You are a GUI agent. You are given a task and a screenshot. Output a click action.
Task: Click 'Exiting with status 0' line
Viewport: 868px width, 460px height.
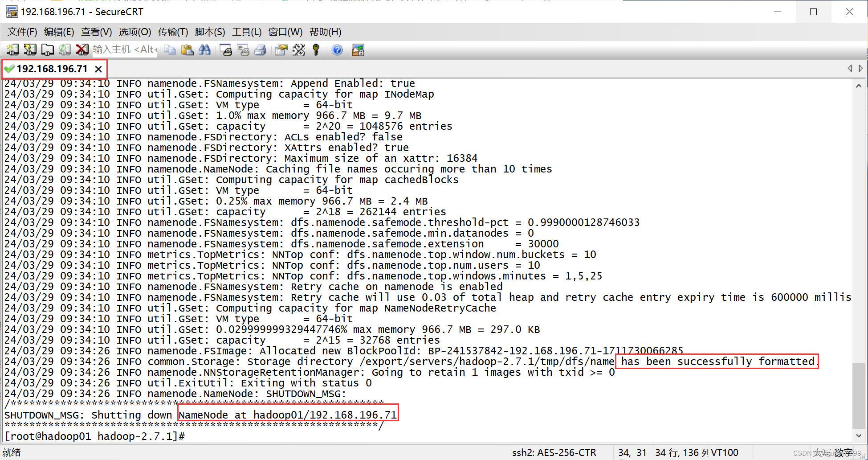point(306,383)
